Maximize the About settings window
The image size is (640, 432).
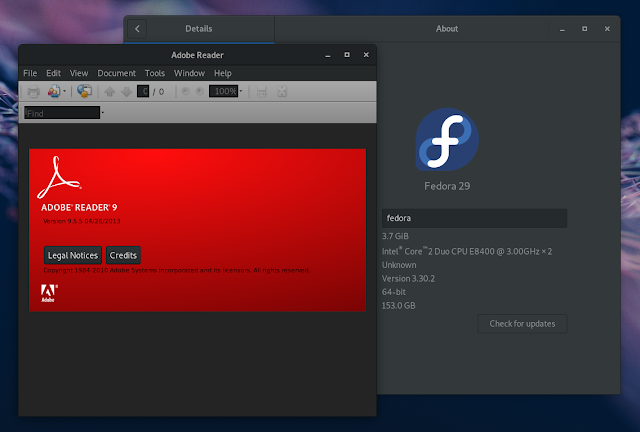(585, 29)
